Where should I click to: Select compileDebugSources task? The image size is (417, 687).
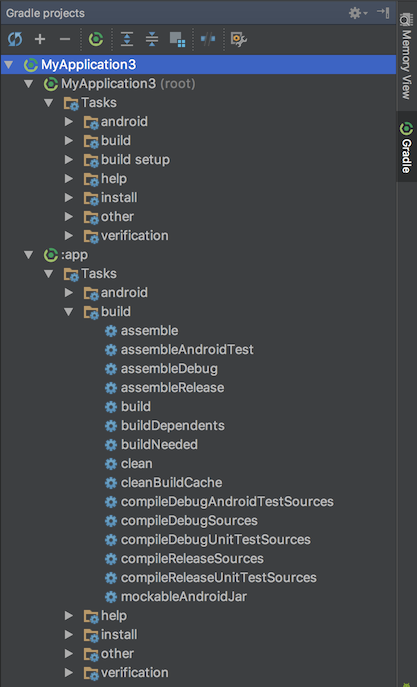189,520
